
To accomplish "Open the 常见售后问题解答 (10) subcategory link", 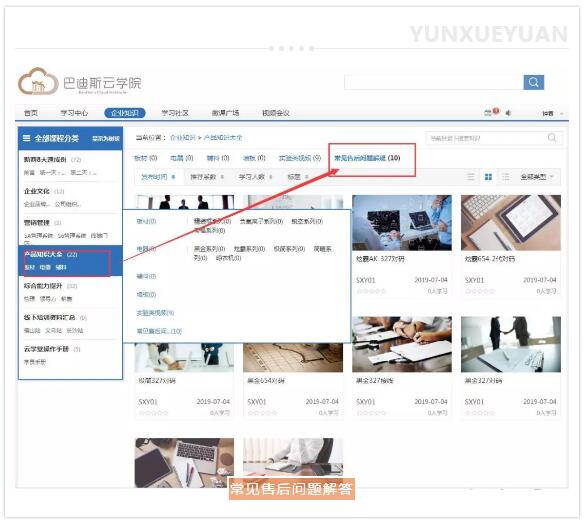I will point(367,158).
